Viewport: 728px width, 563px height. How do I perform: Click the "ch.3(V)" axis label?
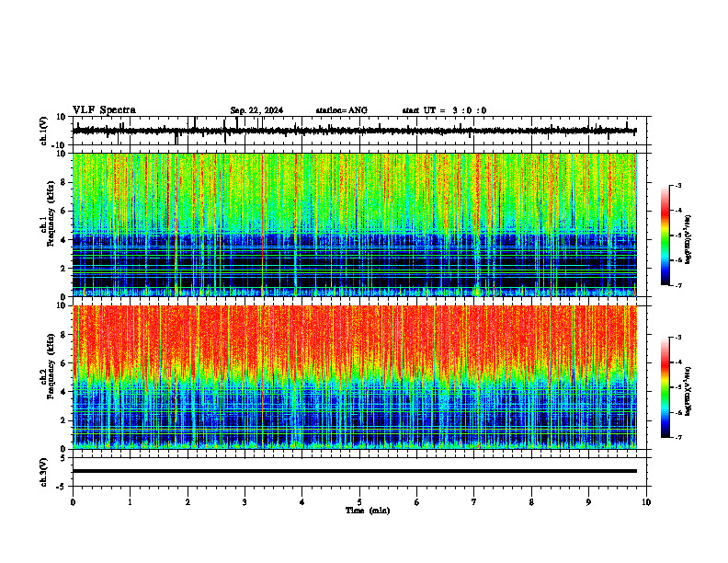coord(44,472)
